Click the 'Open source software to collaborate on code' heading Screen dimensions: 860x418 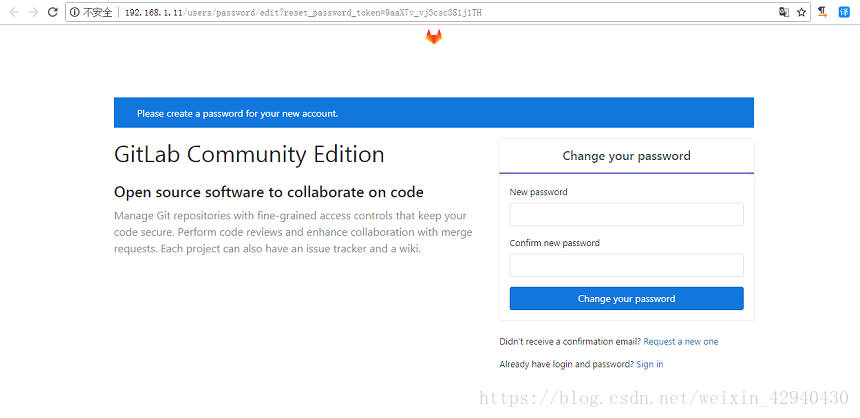tap(269, 193)
